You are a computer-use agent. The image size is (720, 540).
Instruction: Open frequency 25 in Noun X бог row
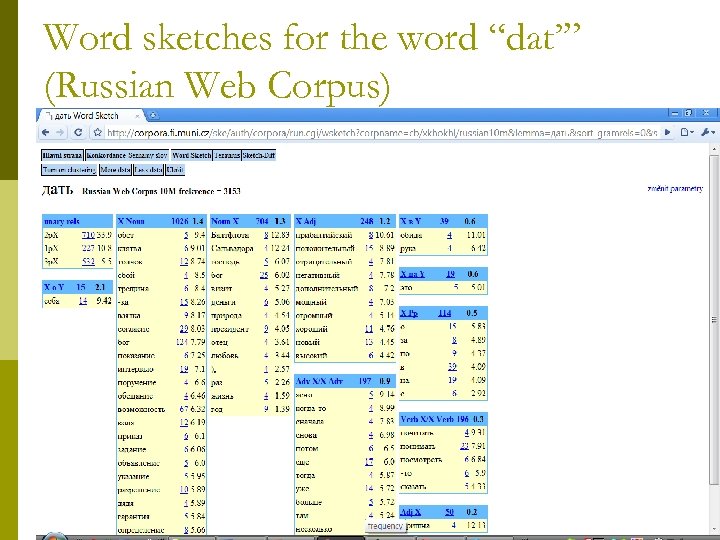[x=264, y=275]
